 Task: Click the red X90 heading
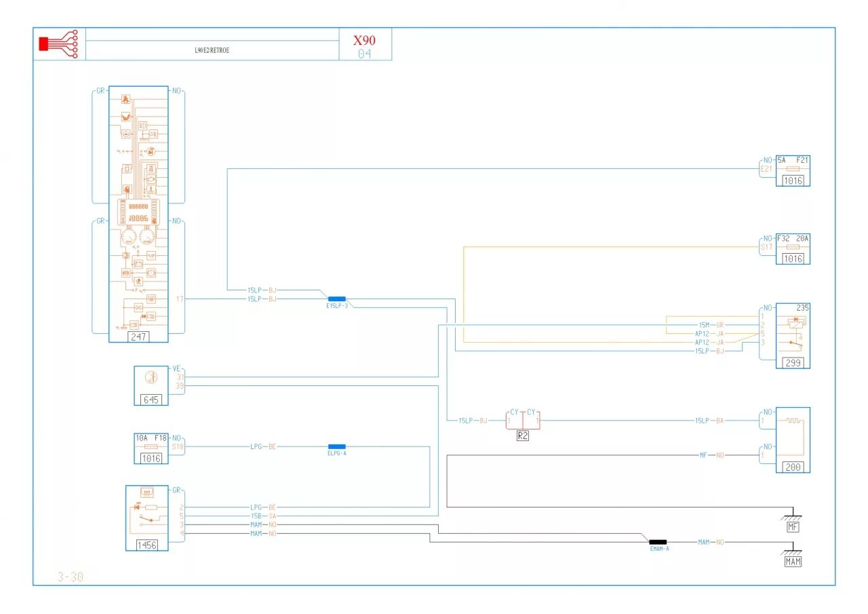point(364,40)
